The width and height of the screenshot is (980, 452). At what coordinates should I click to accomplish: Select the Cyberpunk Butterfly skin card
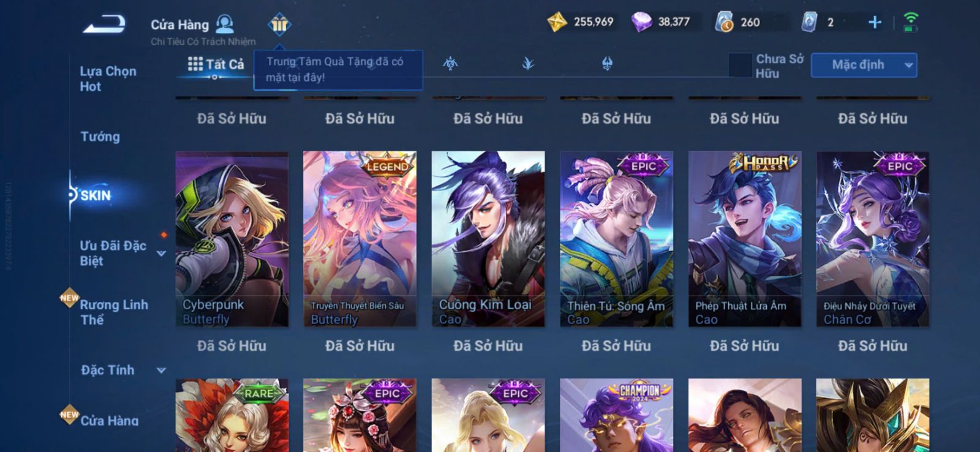click(x=232, y=239)
